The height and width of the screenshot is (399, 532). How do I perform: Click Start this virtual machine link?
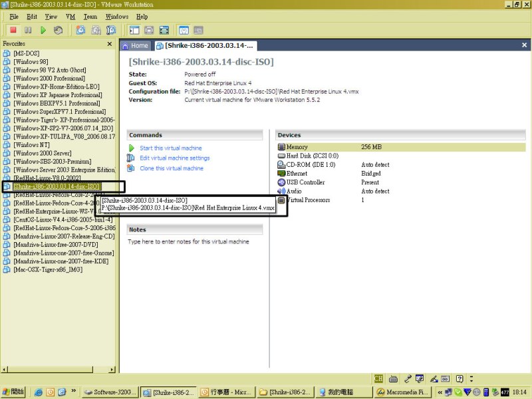[171, 148]
